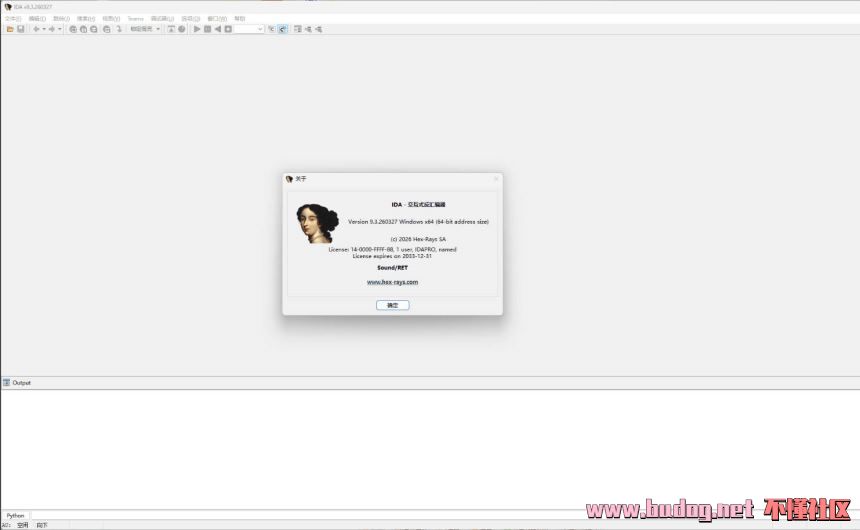Open the 调试器(U) menu

click(x=162, y=19)
